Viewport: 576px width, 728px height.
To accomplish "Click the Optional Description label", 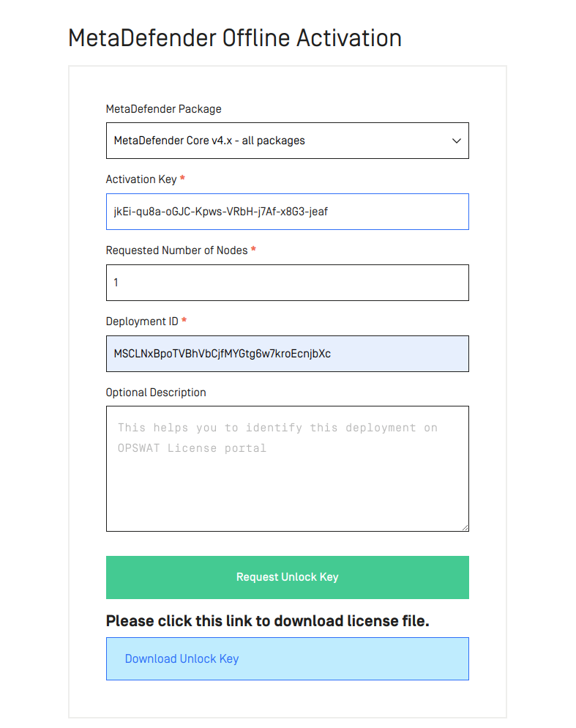I will pyautogui.click(x=156, y=393).
